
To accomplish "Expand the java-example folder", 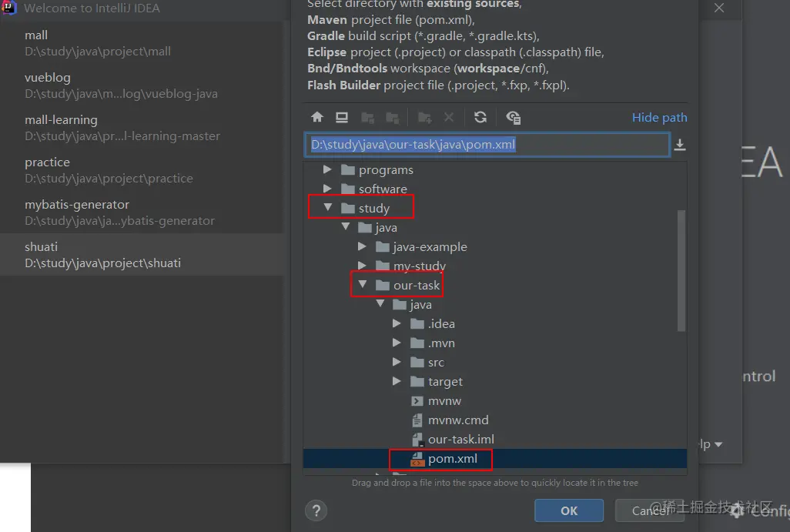I will click(x=362, y=246).
